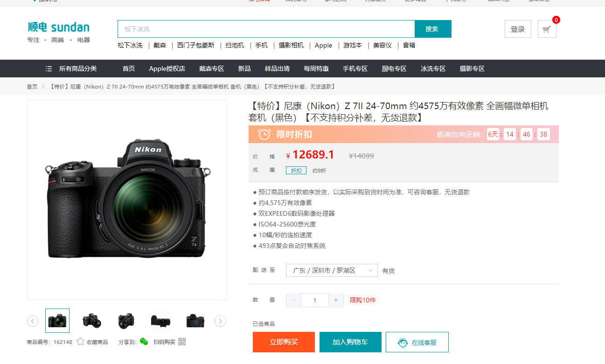Click the 游戏本 hot search link

[353, 45]
